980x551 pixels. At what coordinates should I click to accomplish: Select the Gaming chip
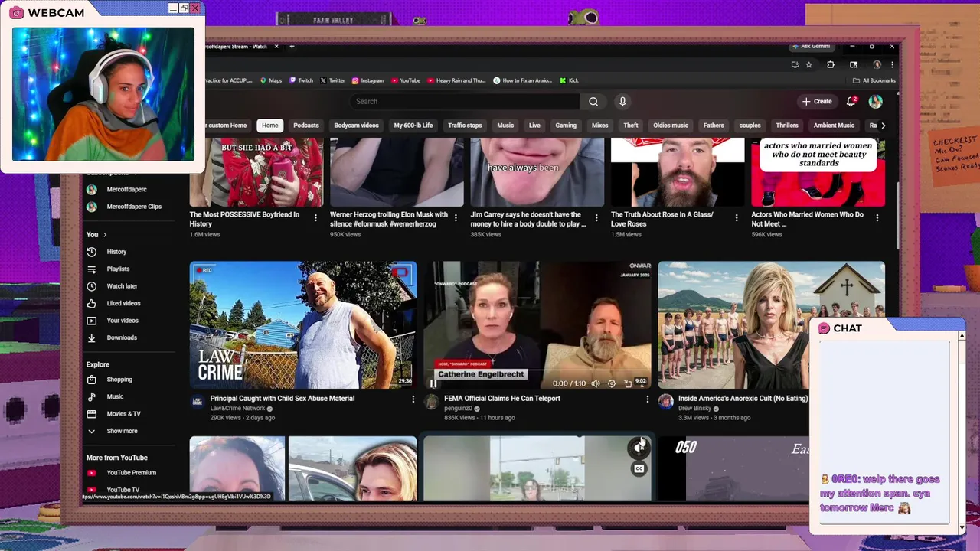pyautogui.click(x=566, y=126)
